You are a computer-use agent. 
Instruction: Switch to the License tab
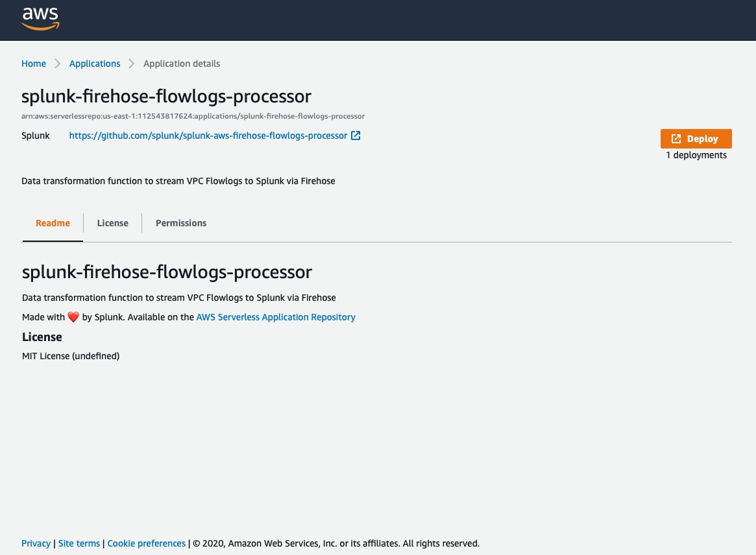point(112,223)
